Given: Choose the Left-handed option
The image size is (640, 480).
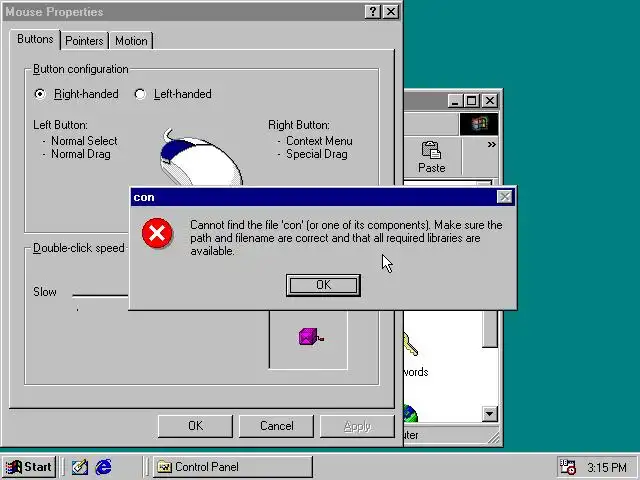Looking at the screenshot, I should click(x=173, y=94).
